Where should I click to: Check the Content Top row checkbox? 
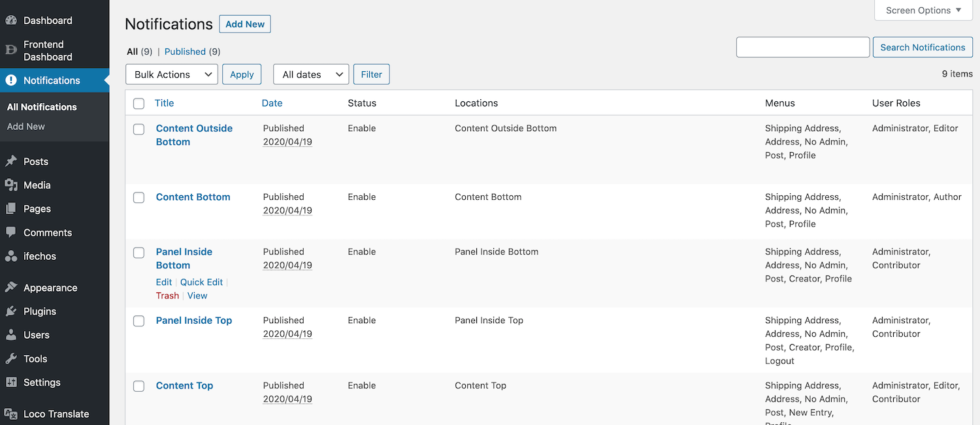[139, 386]
